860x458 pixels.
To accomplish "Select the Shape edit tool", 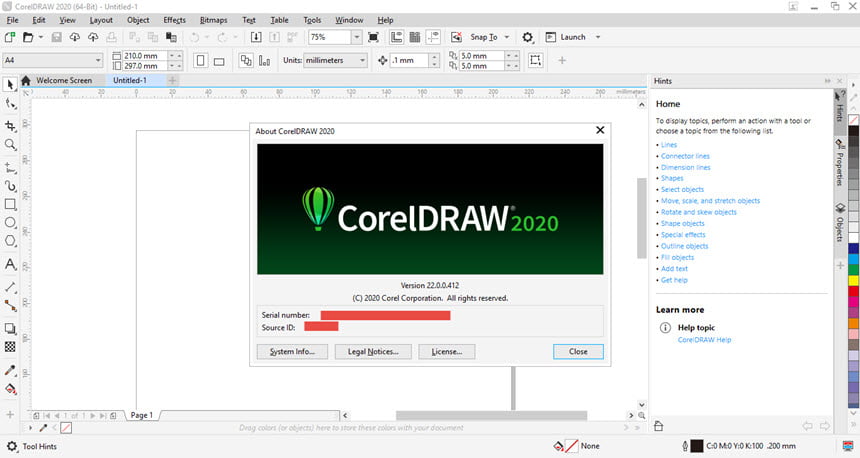I will click(10, 104).
